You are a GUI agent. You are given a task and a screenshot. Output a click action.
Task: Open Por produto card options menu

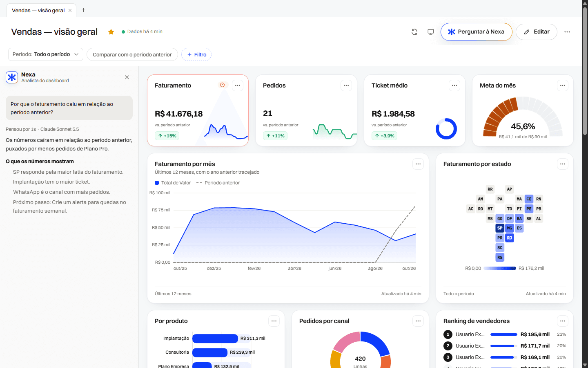point(274,321)
